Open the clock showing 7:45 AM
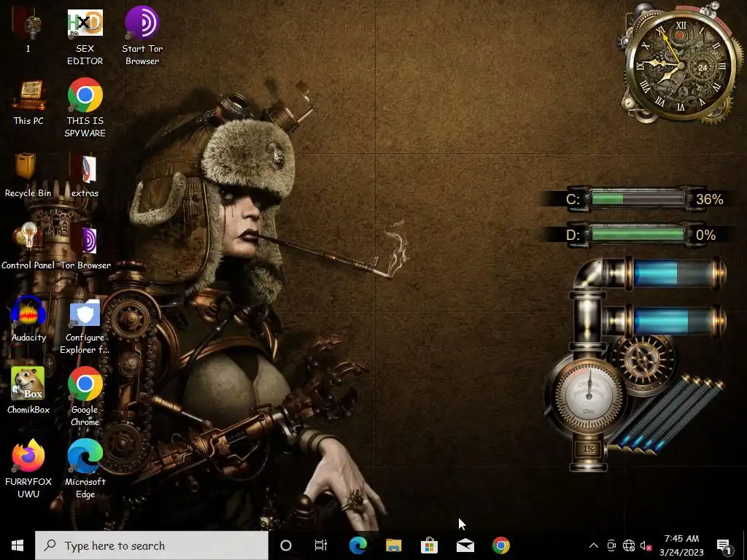This screenshot has width=747, height=560. (681, 545)
